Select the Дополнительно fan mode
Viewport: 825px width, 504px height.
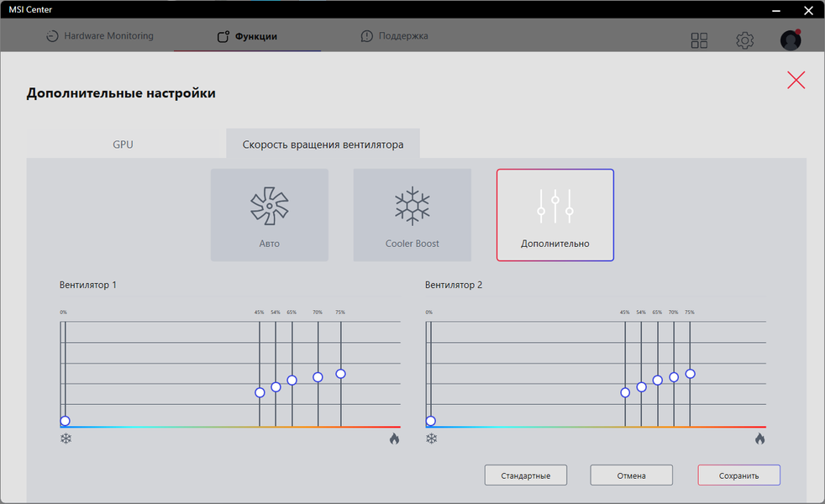tap(555, 215)
